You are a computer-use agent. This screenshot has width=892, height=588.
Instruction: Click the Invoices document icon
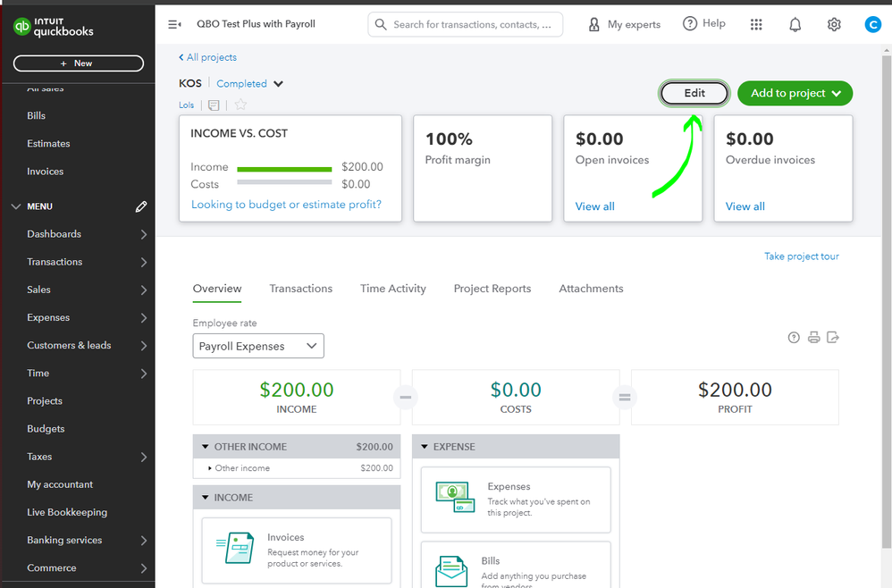233,548
